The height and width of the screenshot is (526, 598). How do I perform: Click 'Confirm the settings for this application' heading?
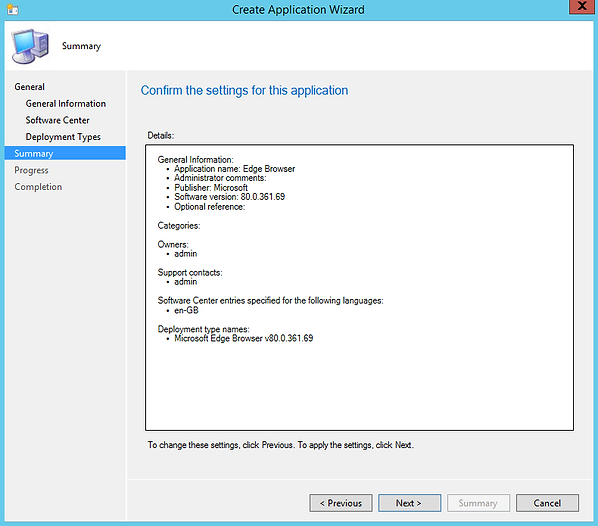click(x=244, y=90)
